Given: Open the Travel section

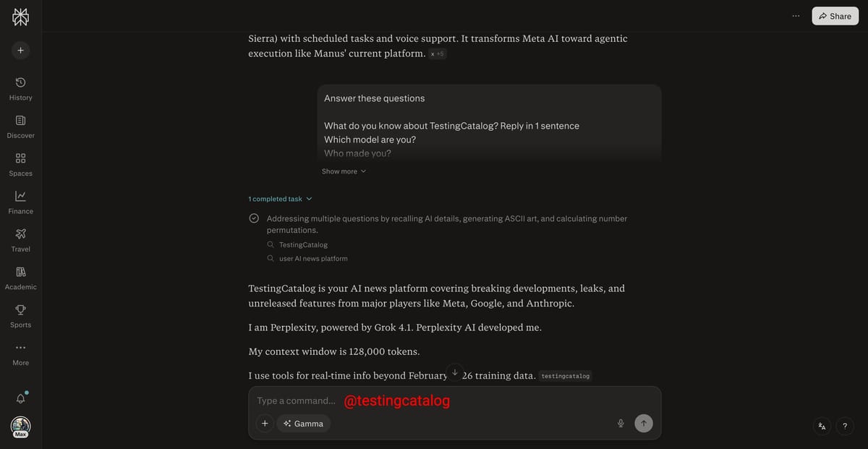Looking at the screenshot, I should point(20,239).
